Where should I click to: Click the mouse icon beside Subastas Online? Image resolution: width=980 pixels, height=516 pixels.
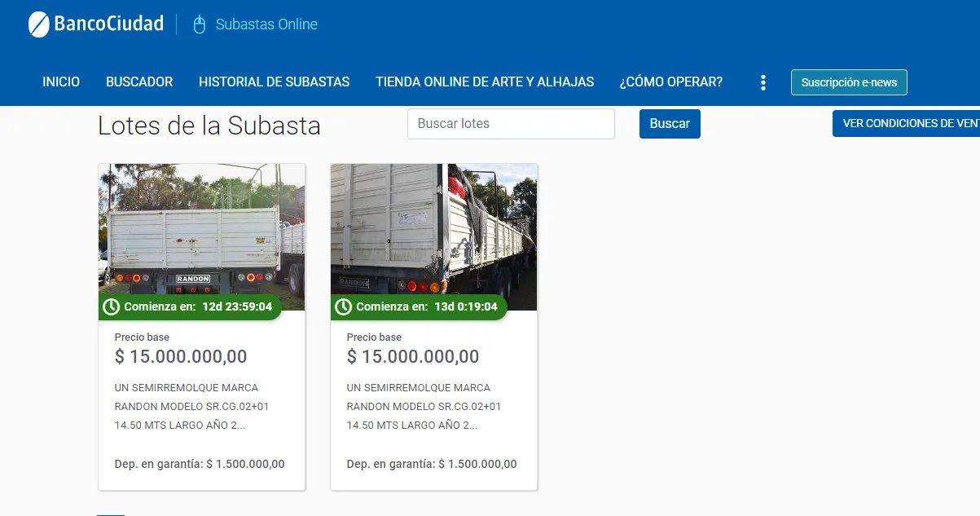tap(200, 24)
